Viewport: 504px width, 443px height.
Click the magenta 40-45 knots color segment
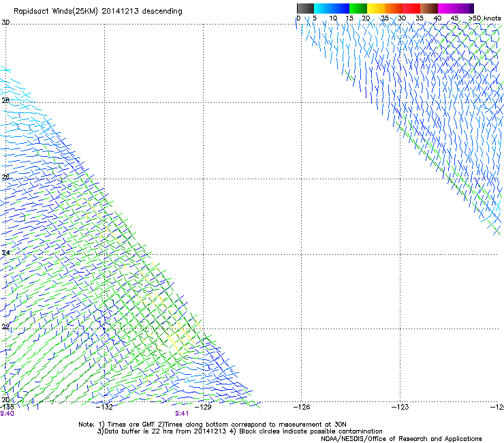coord(447,8)
